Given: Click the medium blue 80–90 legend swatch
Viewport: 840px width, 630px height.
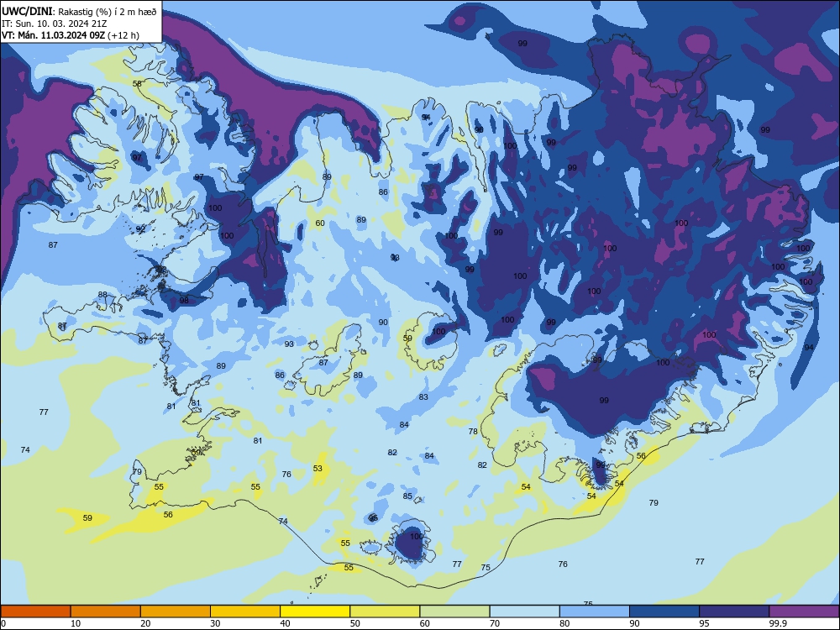Looking at the screenshot, I should (x=594, y=612).
